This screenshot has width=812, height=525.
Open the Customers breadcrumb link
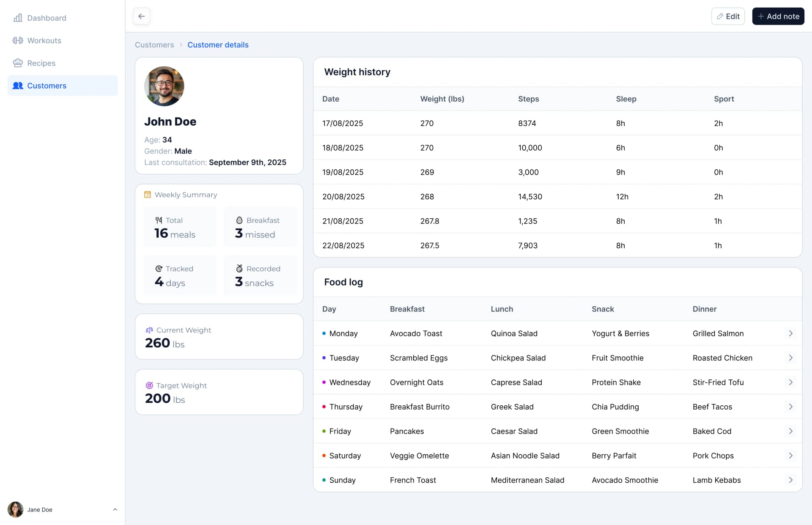pyautogui.click(x=154, y=44)
